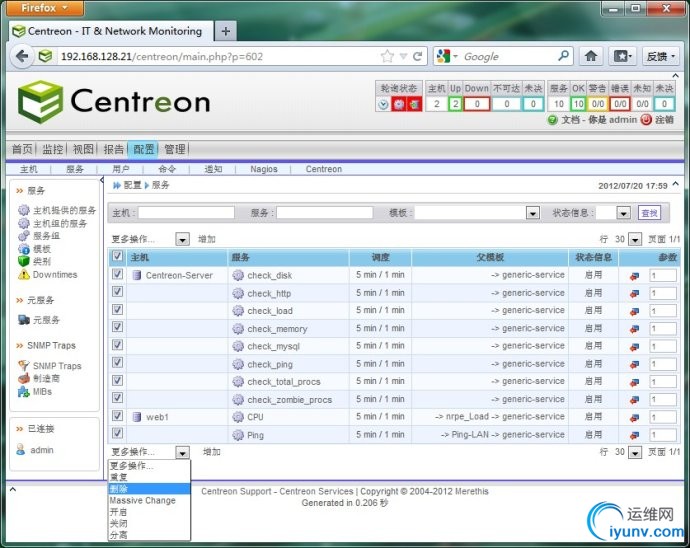This screenshot has height=548, width=690.
Task: Click the Centreon logo
Action: pos(114,102)
